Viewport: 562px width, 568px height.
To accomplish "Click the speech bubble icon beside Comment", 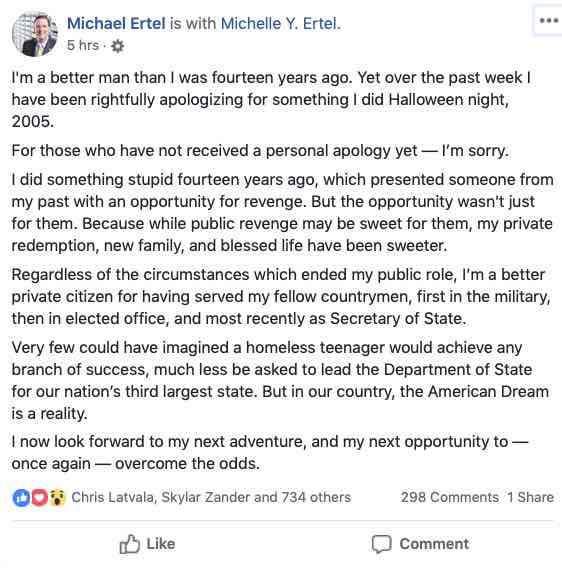I will pyautogui.click(x=382, y=544).
